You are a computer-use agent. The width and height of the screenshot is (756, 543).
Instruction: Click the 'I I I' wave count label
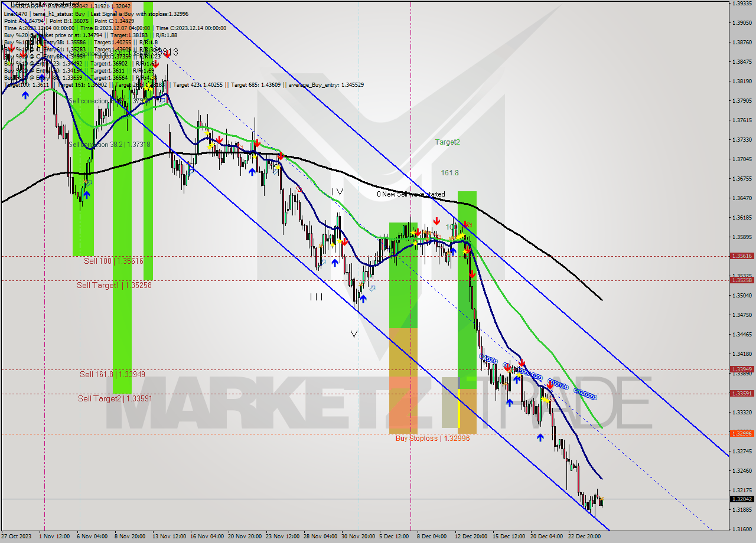click(x=316, y=297)
